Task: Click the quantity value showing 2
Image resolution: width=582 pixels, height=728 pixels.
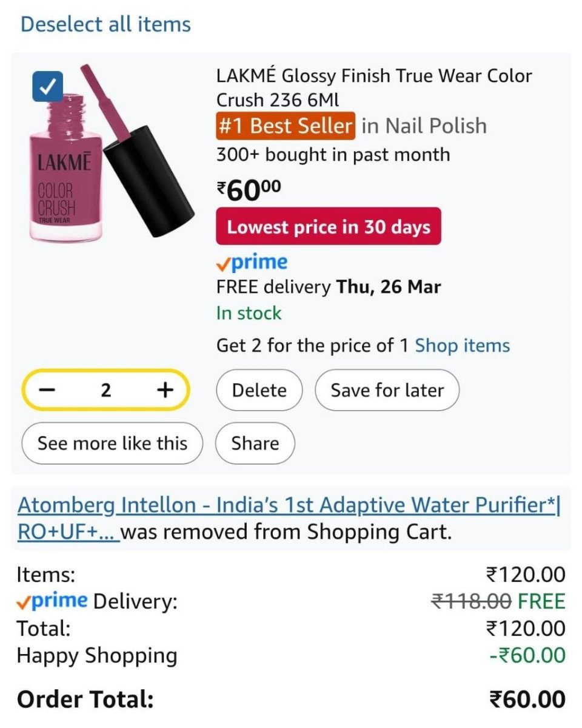Action: [105, 390]
